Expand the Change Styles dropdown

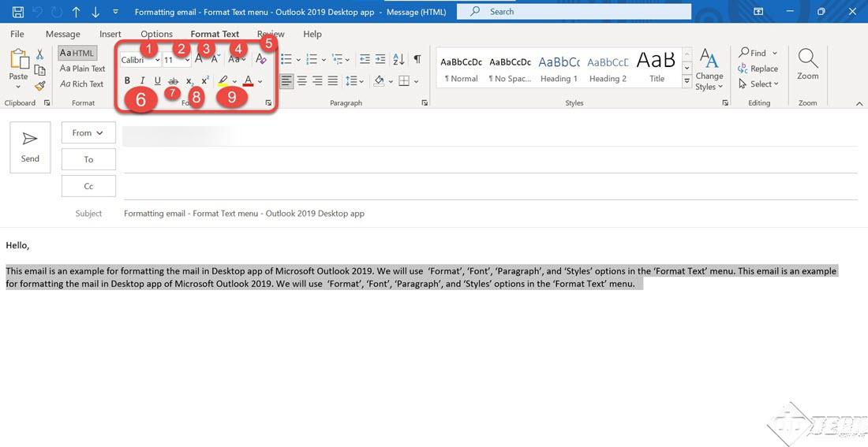click(709, 71)
